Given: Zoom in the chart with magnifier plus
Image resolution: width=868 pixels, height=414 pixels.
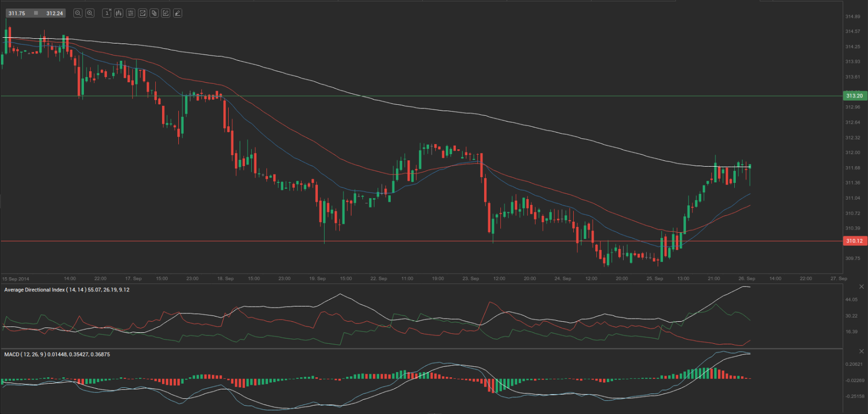Looking at the screenshot, I should coord(90,13).
